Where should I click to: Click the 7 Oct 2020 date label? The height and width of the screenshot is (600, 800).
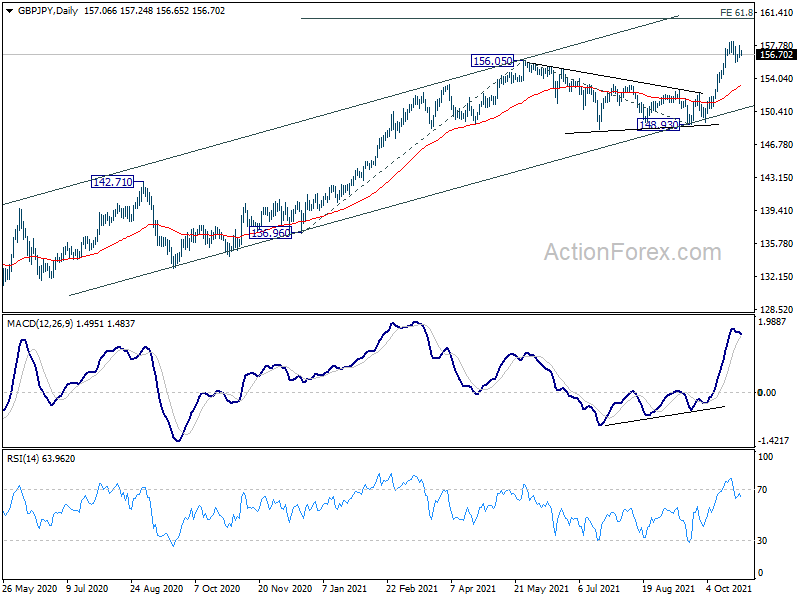217,588
